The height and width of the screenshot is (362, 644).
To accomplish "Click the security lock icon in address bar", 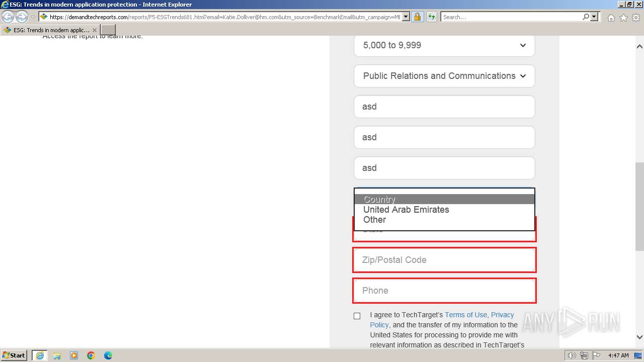I will coord(417,17).
